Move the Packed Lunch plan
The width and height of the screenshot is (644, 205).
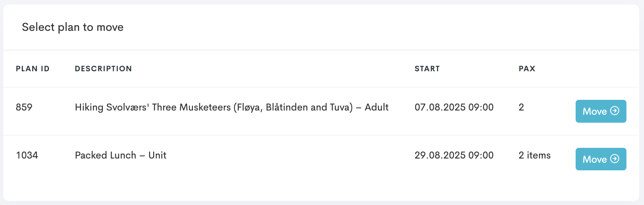click(x=600, y=159)
